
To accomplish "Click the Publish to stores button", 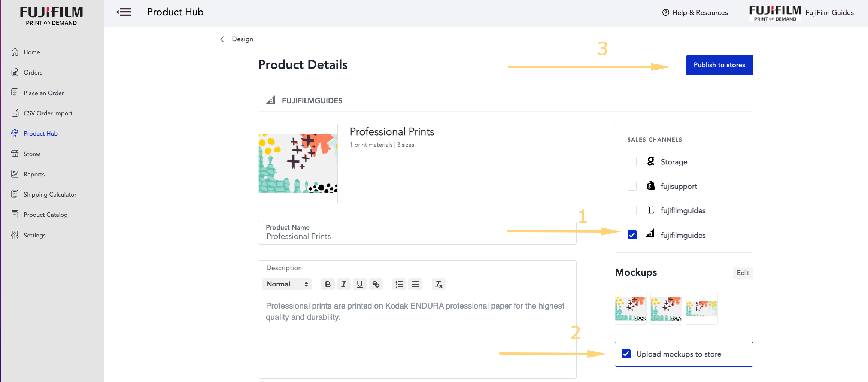I will point(719,65).
